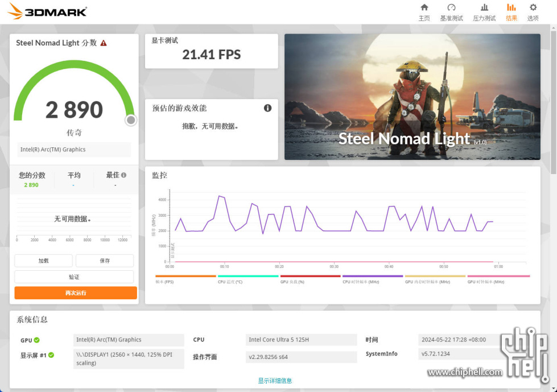Click the info icon in 预估的游戏效能 panel
Image resolution: width=557 pixels, height=392 pixels.
(267, 108)
